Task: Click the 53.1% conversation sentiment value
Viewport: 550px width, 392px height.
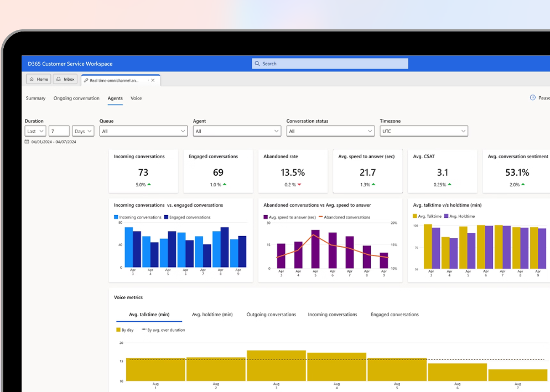Action: (517, 173)
